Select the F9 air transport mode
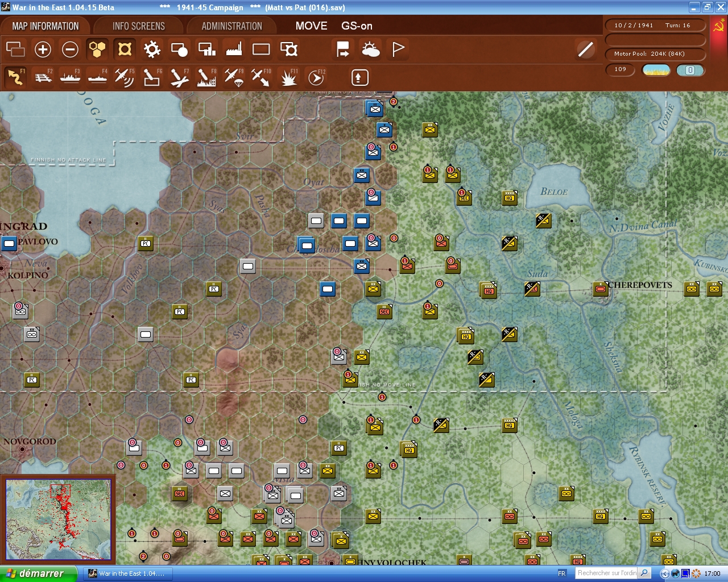Image resolution: width=728 pixels, height=582 pixels. tap(234, 77)
